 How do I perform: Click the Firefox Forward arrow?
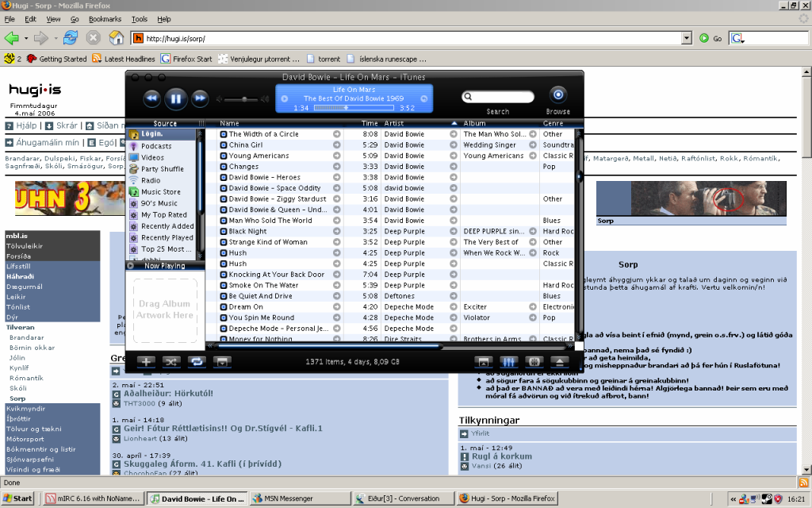tap(41, 38)
